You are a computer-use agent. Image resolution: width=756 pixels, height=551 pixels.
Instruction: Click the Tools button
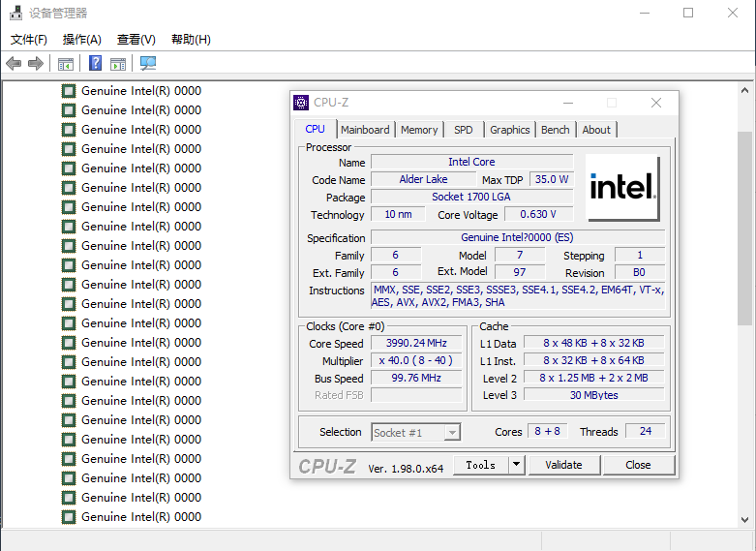pyautogui.click(x=481, y=465)
